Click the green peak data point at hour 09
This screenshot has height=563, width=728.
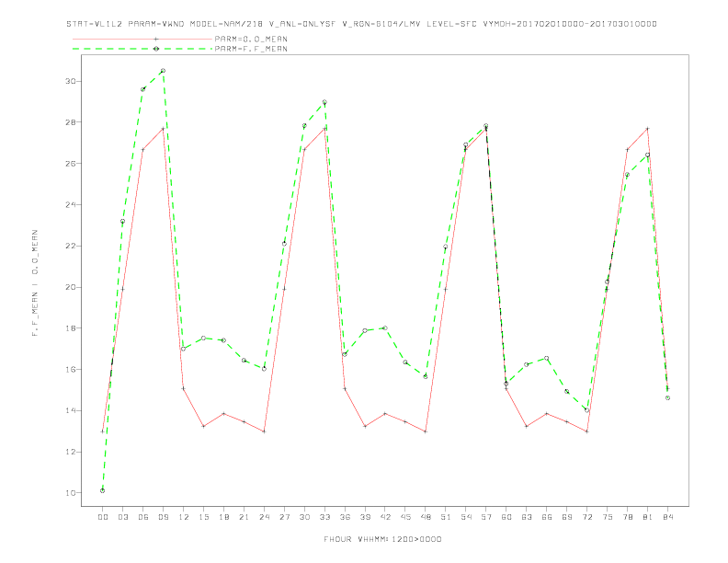pos(163,71)
